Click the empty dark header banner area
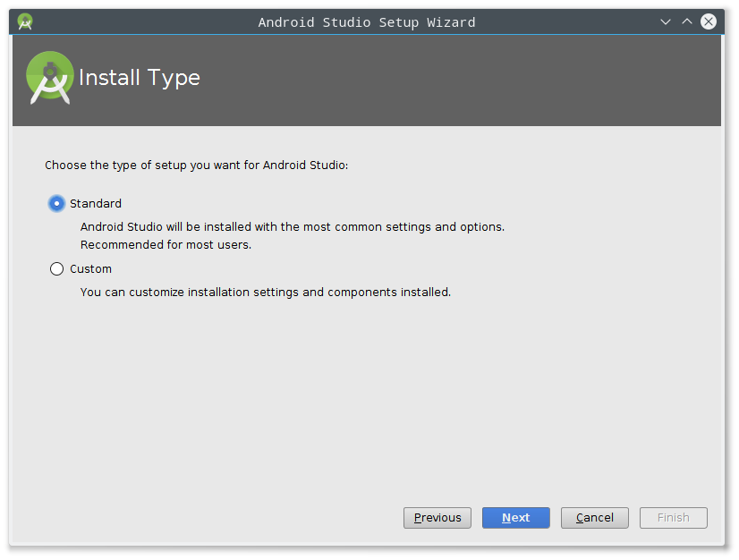This screenshot has width=739, height=560. 460,81
